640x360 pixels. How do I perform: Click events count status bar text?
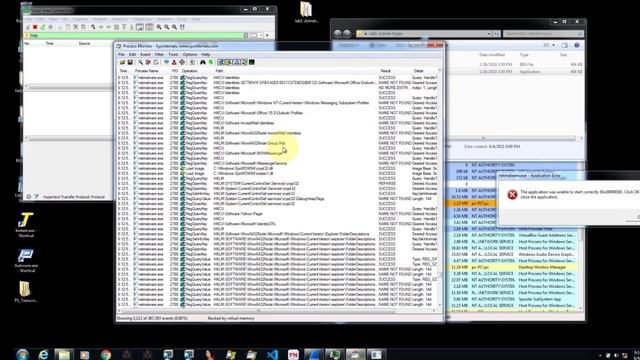point(153,318)
